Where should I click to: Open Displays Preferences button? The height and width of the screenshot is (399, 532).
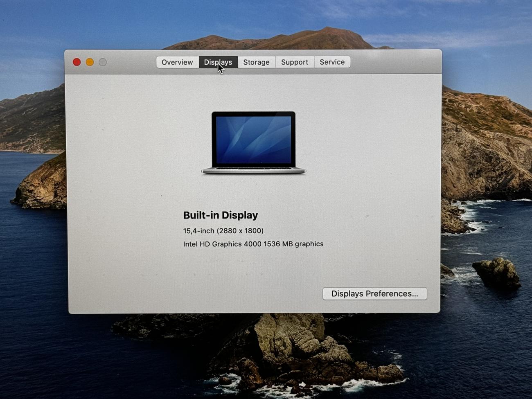pyautogui.click(x=374, y=294)
